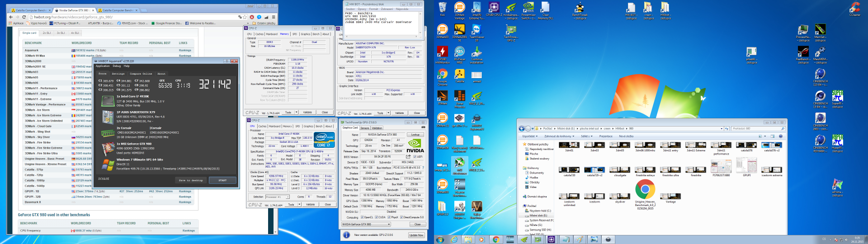Click the START button in Aquamark

coord(222,180)
